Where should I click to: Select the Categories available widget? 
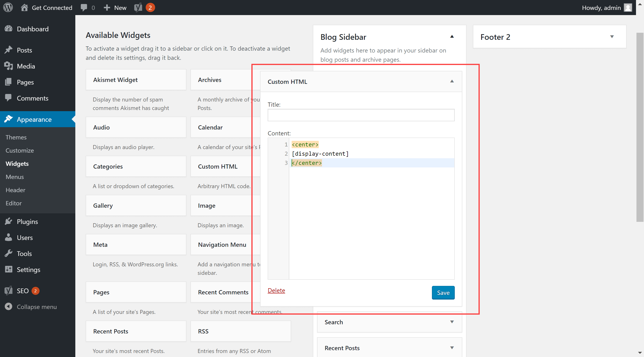(136, 166)
